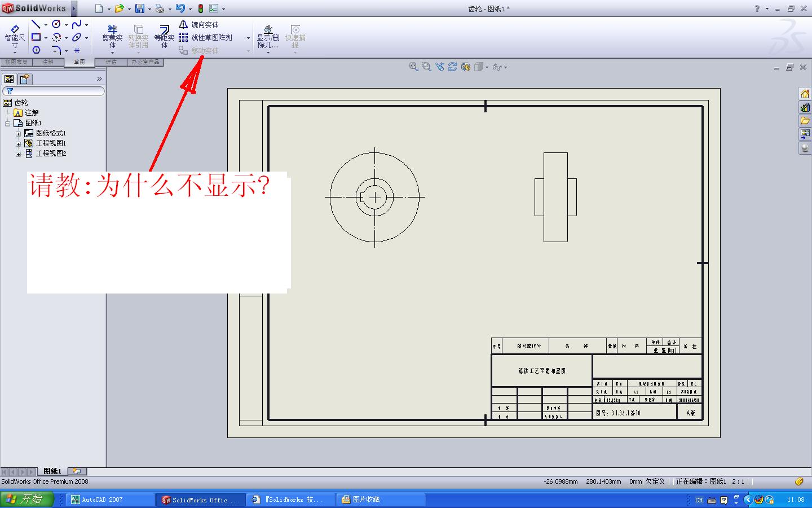Screen dimensions: 812x508
Task: Collapse the 图纸1 tree node
Action: point(7,123)
